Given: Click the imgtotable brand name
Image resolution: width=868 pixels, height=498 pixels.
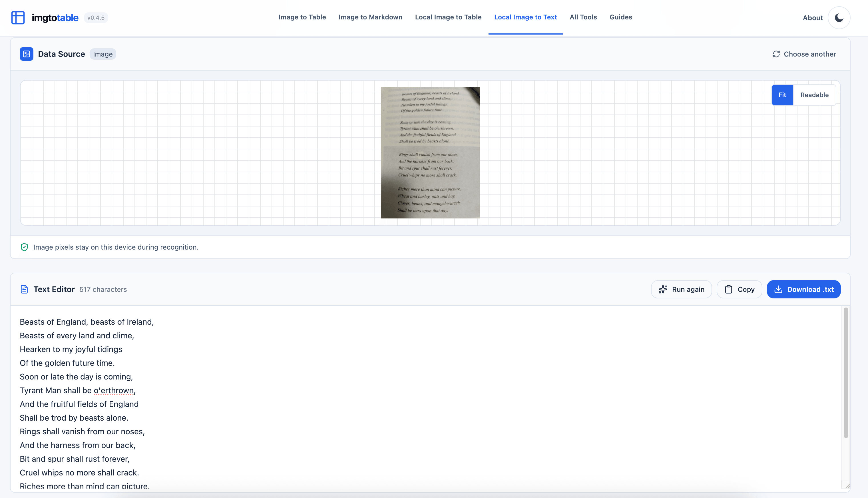Looking at the screenshot, I should coord(55,18).
